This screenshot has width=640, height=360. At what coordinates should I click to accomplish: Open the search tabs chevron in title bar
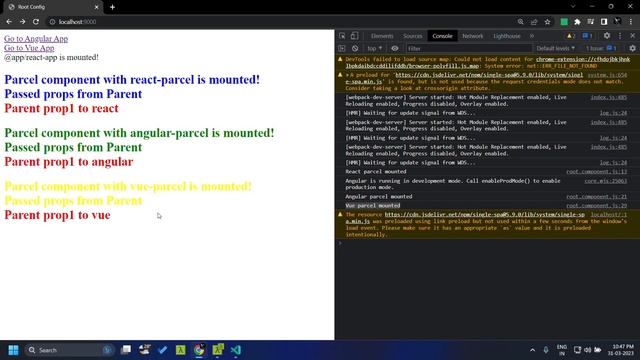[x=573, y=7]
